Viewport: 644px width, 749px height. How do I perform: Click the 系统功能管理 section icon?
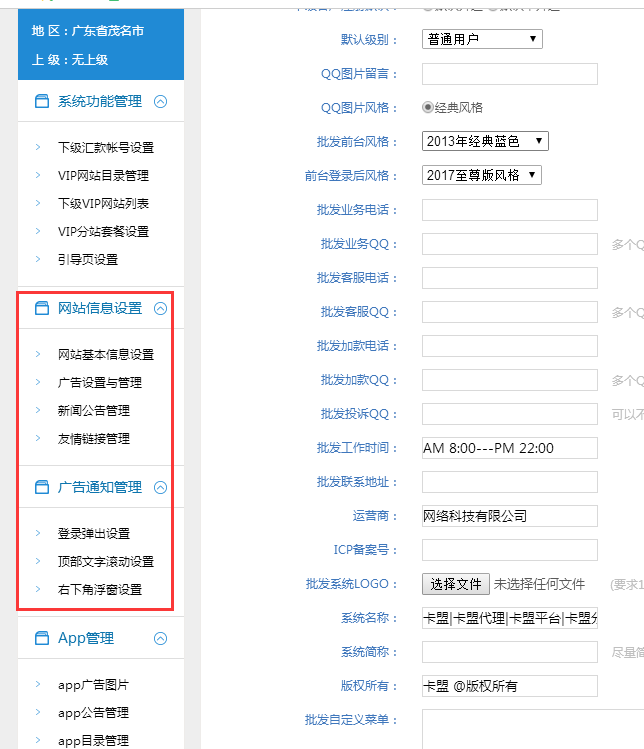[x=41, y=101]
